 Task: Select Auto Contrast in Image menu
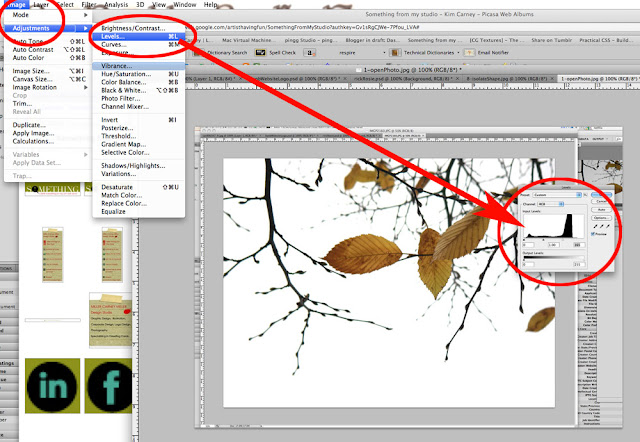click(x=48, y=49)
